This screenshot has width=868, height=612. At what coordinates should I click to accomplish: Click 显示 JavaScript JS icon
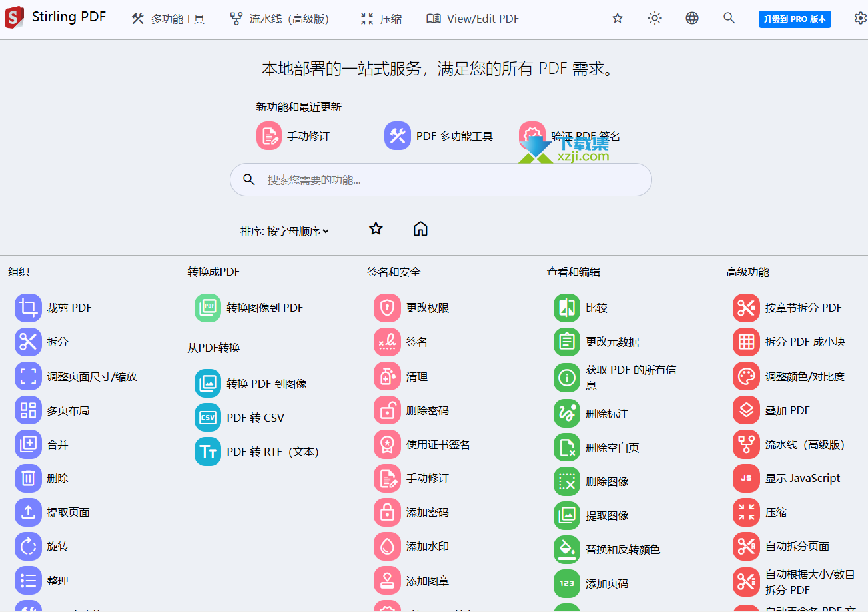click(x=746, y=478)
